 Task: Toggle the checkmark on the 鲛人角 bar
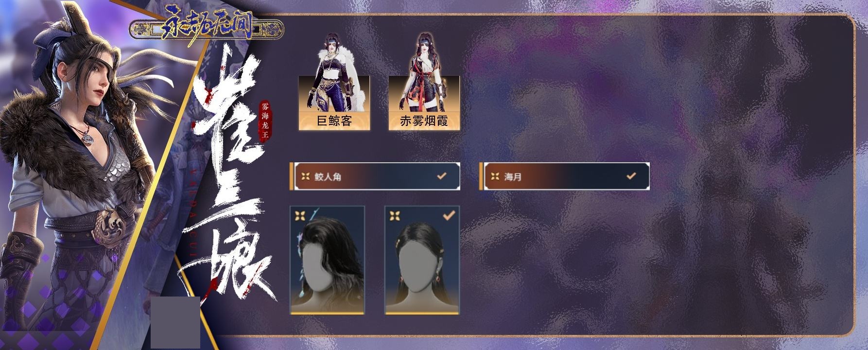click(442, 176)
